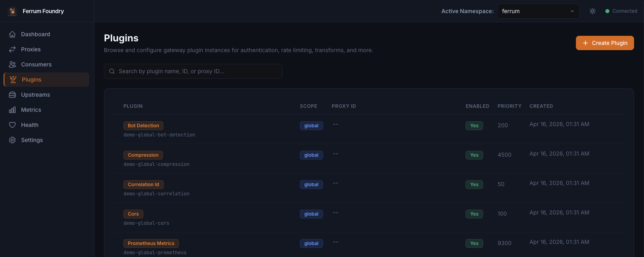Click global badge in Prometheus Metrics row
This screenshot has height=257, width=644.
click(311, 243)
